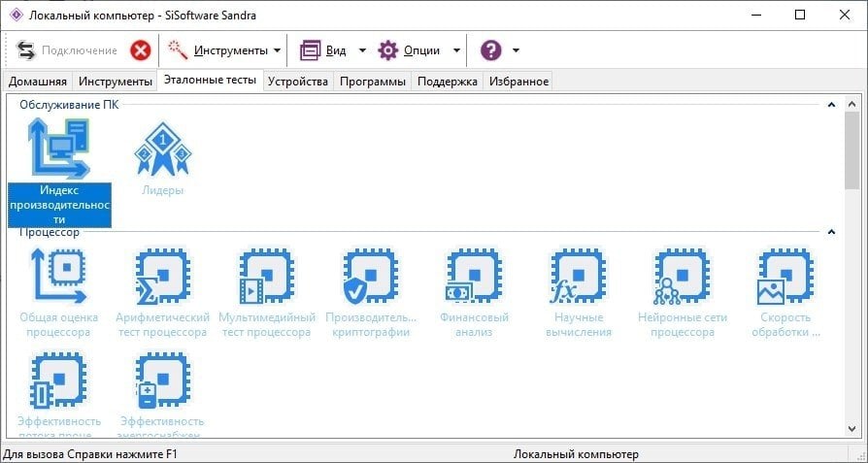Open the Вид dropdown arrow
The height and width of the screenshot is (463, 868).
[x=362, y=50]
